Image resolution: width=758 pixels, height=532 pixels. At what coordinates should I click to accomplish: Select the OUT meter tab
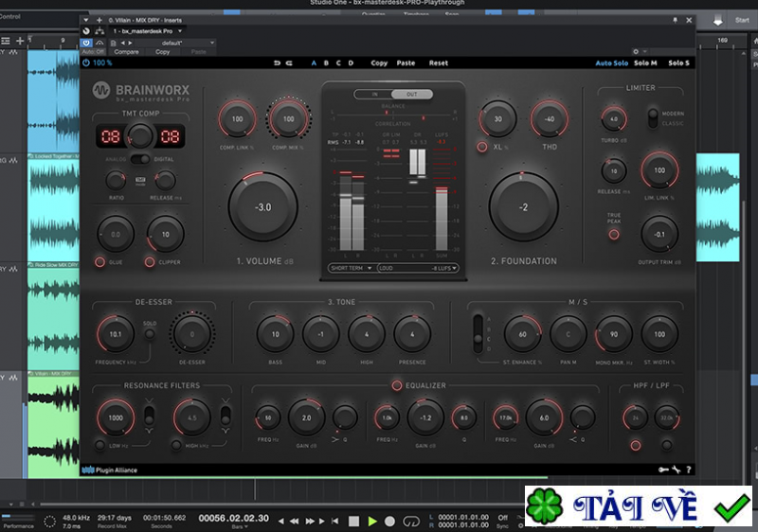click(x=412, y=95)
